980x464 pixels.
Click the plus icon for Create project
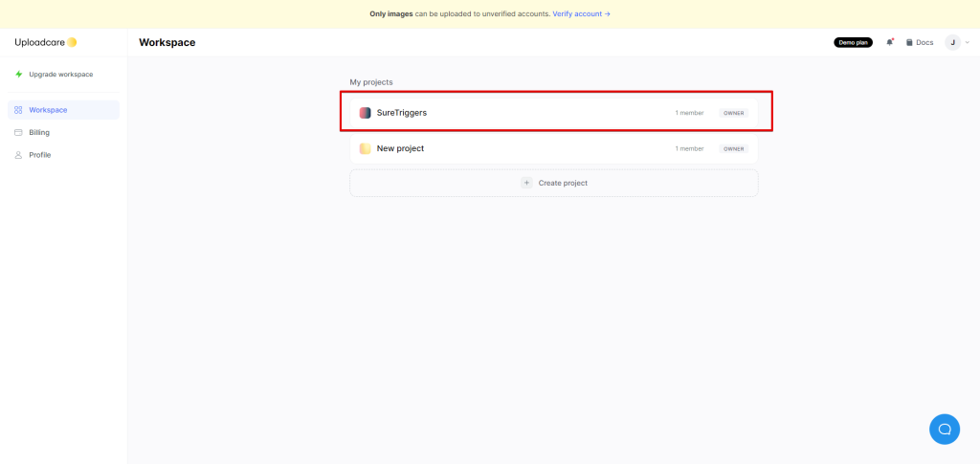pyautogui.click(x=526, y=183)
